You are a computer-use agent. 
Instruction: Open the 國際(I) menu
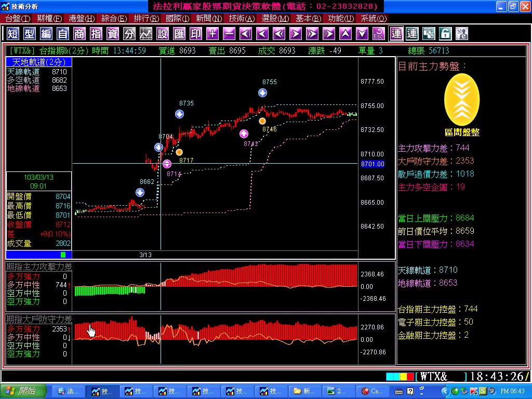(x=178, y=18)
